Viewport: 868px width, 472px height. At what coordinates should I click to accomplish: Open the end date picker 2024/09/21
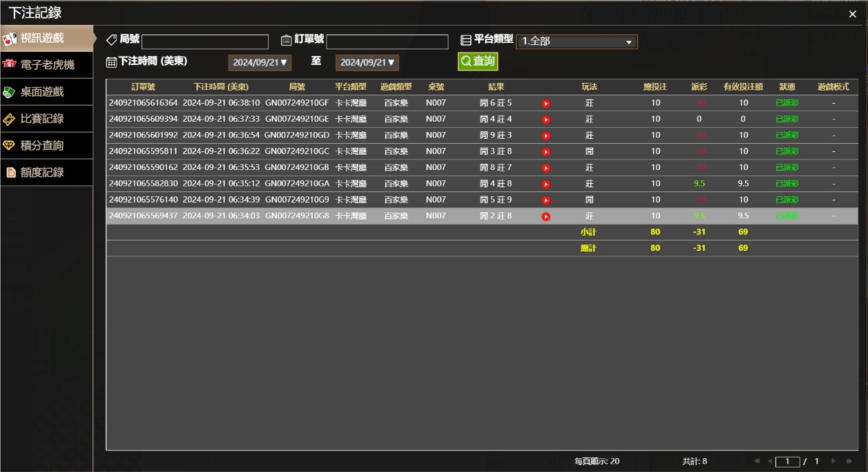pyautogui.click(x=367, y=62)
